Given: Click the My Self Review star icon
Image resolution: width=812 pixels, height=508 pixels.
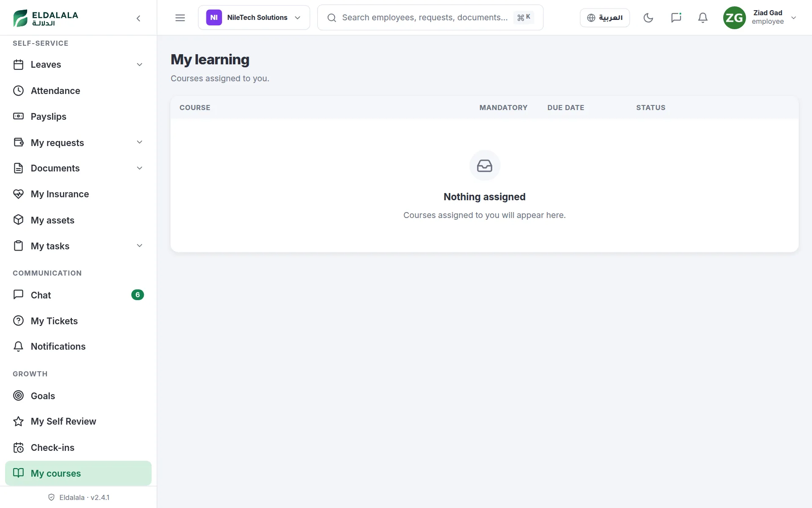Looking at the screenshot, I should click(x=18, y=421).
